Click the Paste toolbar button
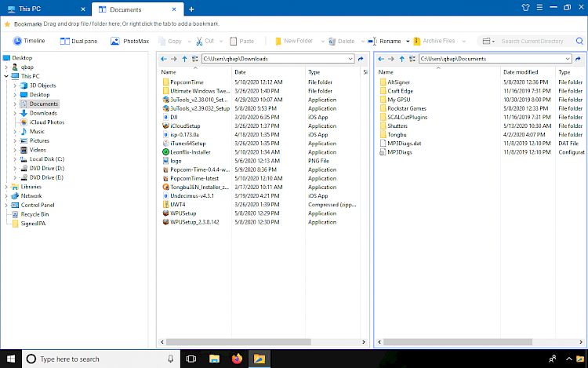Screen dimensions: 588x368 click(x=242, y=41)
